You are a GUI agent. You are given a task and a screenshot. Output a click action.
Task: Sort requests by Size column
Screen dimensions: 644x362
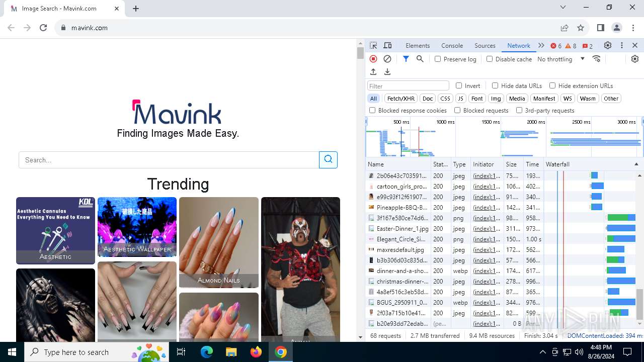[513, 164]
